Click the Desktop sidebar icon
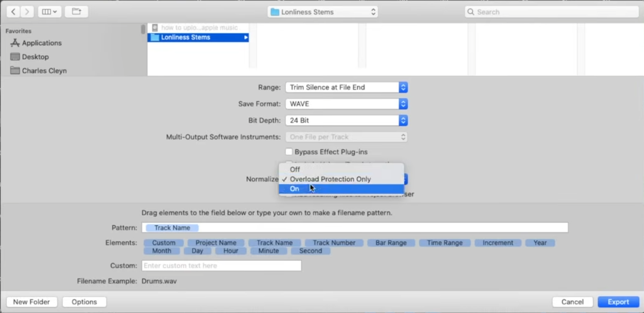 [x=15, y=57]
